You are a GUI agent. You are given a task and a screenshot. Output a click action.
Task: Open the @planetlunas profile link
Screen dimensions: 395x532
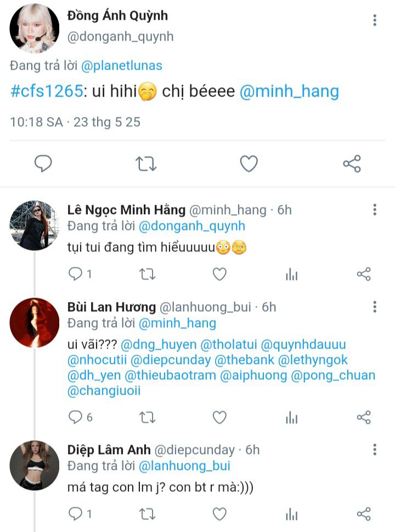coord(122,66)
